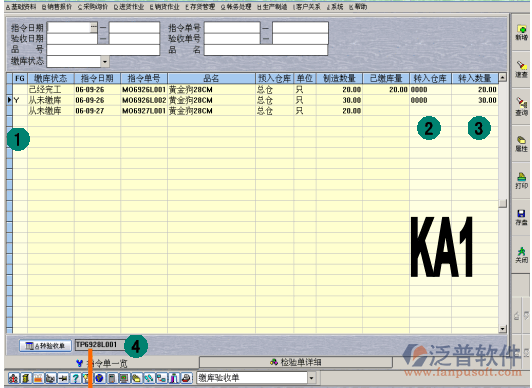Viewport: 532px width, 388px height.
Task: Click the 新增 (Add new) sidebar icon
Action: (521, 33)
